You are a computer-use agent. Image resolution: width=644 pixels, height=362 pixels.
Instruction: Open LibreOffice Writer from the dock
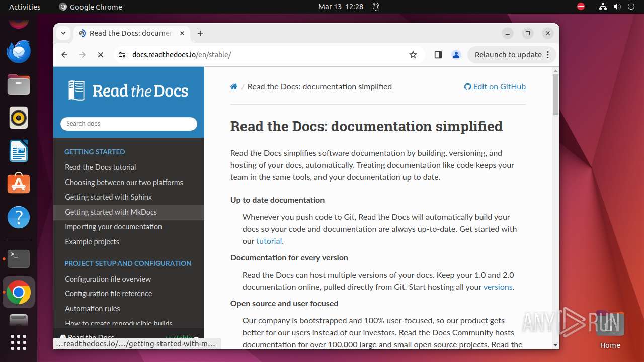coord(19,151)
